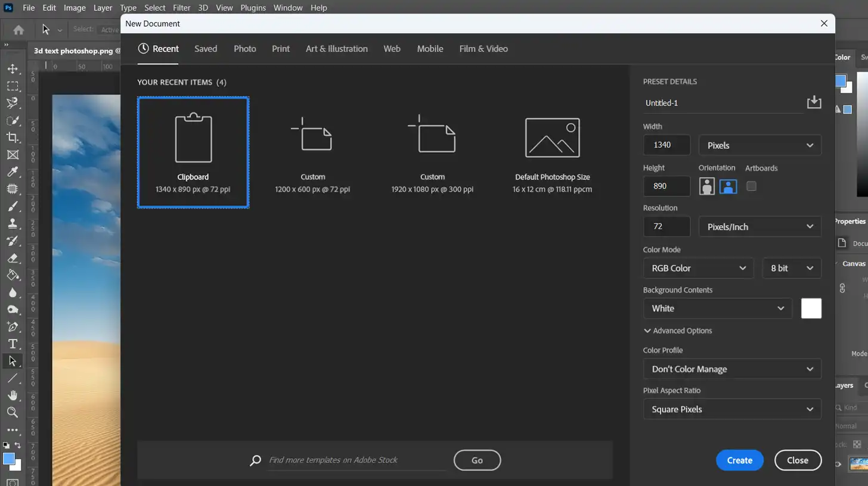Viewport: 868px width, 486px height.
Task: Select the Move tool
Action: (x=13, y=69)
